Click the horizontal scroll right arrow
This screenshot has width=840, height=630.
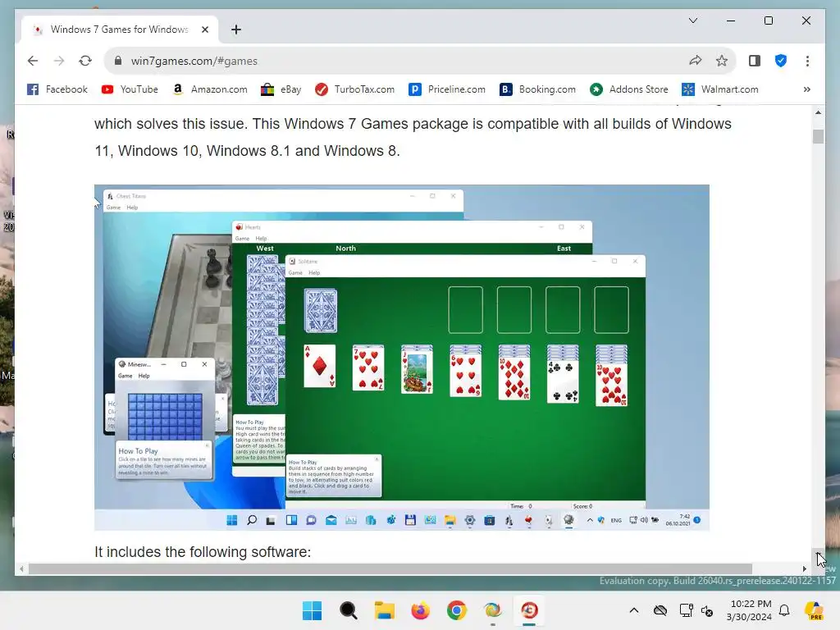coord(804,569)
